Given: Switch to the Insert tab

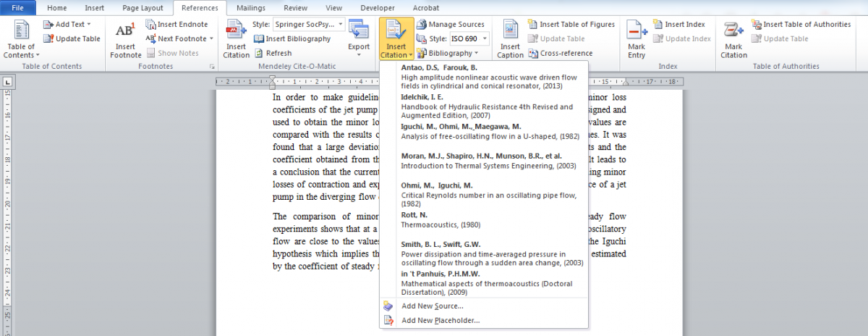Looking at the screenshot, I should tap(94, 8).
